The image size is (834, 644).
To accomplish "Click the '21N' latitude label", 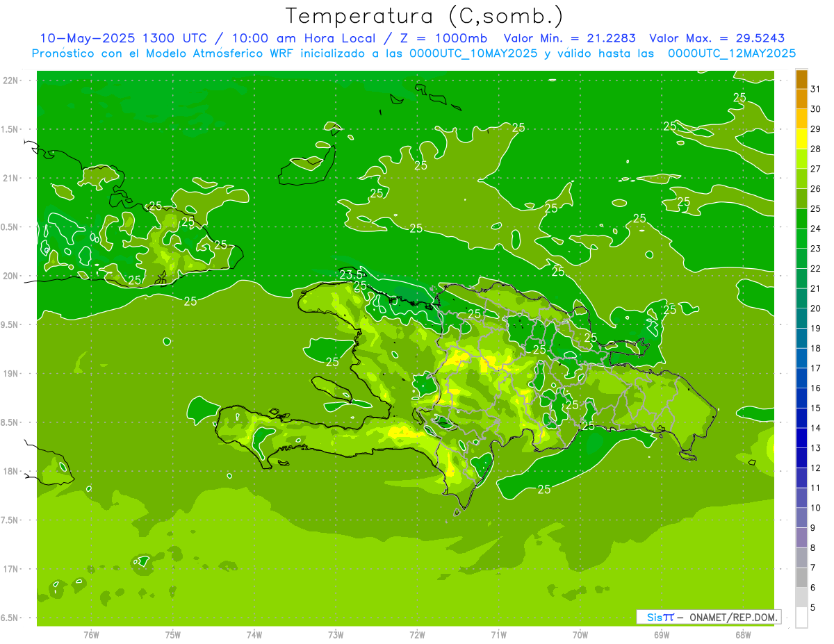I will click(11, 178).
